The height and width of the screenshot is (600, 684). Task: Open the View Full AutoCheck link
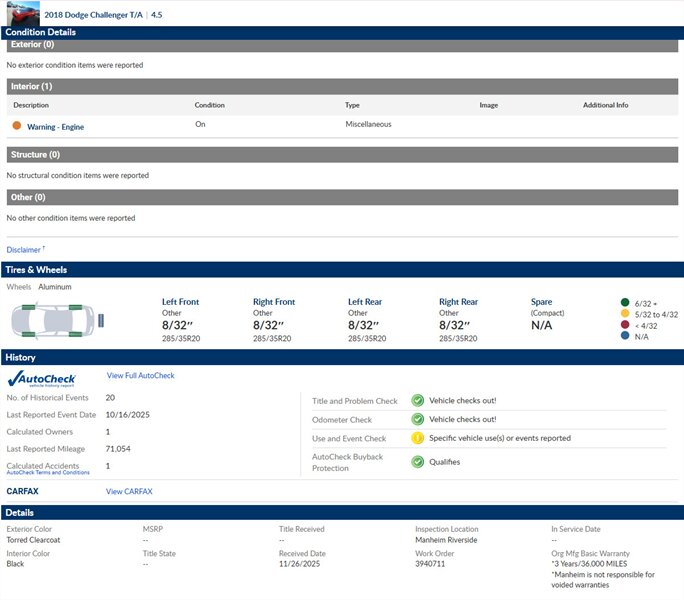pos(140,376)
